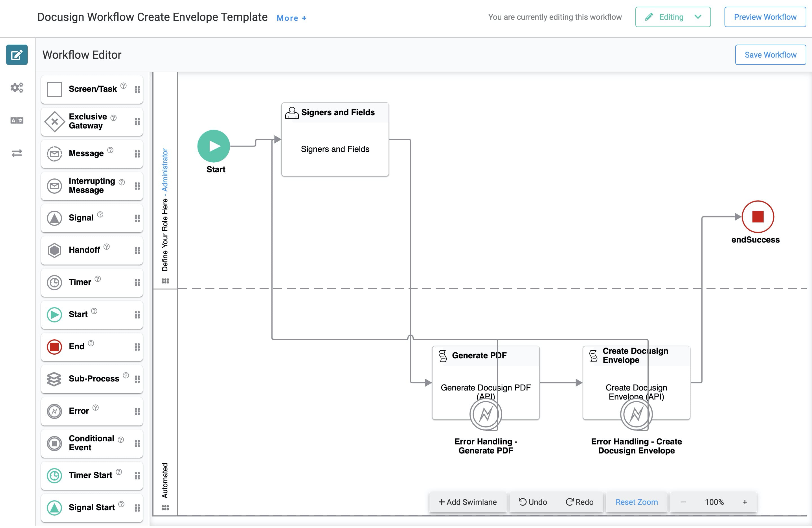Click help icon next to Exclusive Gateway
This screenshot has height=528, width=812.
pyautogui.click(x=114, y=118)
